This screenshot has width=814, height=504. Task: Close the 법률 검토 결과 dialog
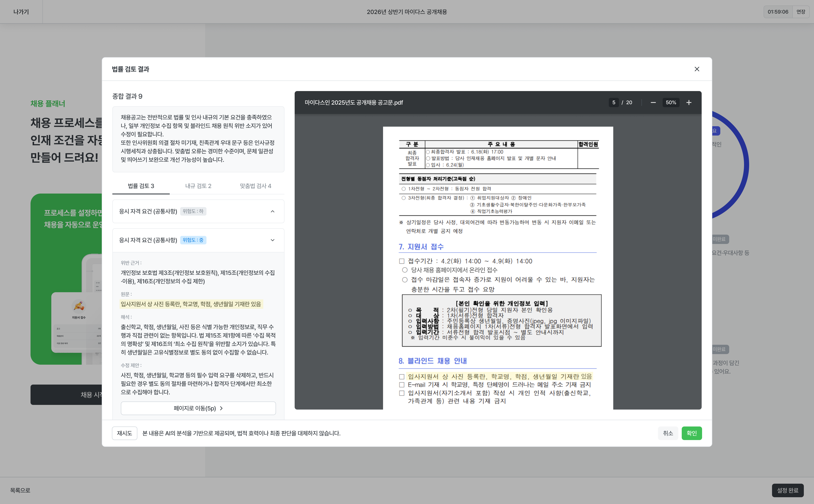point(697,69)
